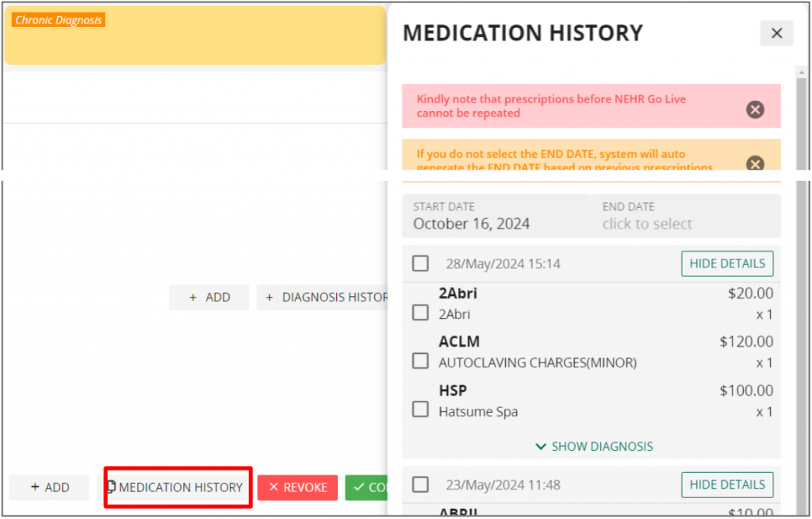The image size is (812, 519).
Task: Click the X icon on the Revoke button
Action: pos(274,487)
